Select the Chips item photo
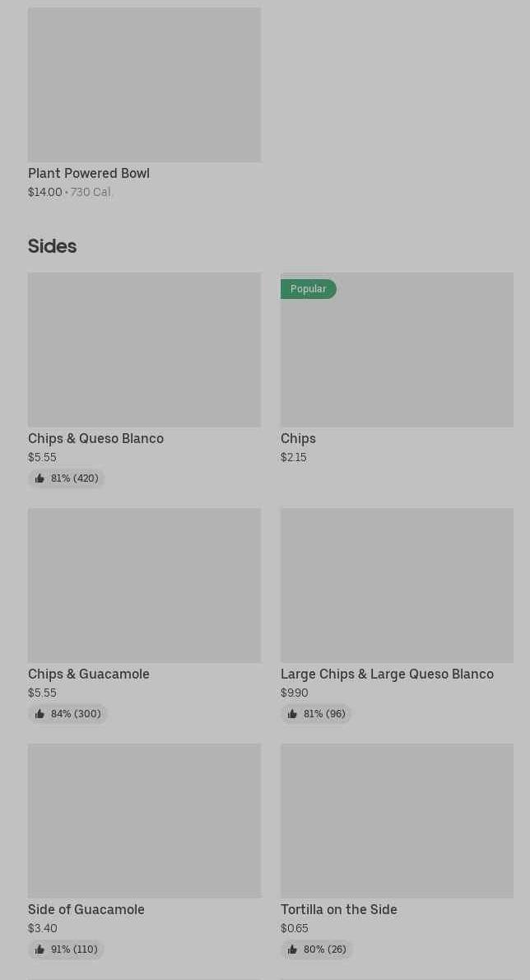 coord(397,358)
